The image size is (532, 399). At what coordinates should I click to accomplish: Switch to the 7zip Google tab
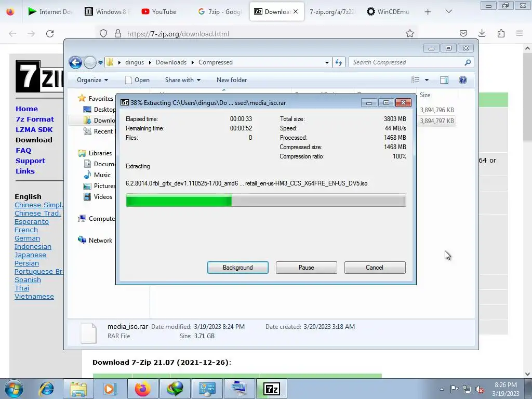[x=220, y=11]
